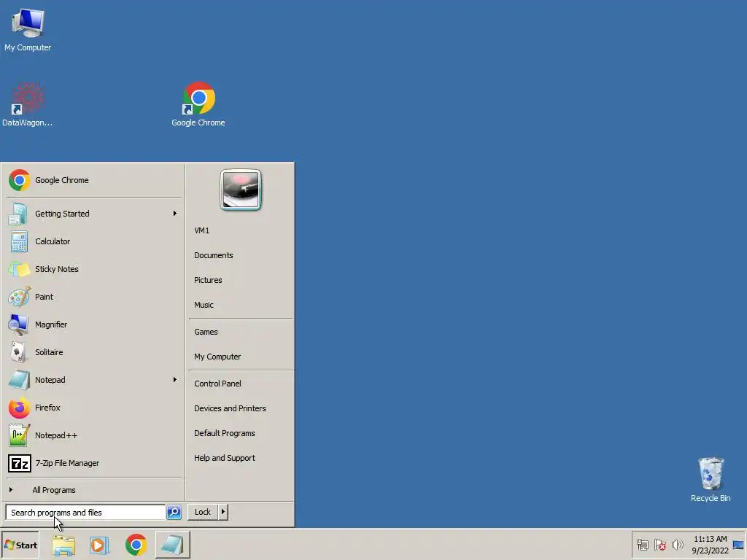Click the Show Desktop button
747x560 pixels.
[738, 545]
